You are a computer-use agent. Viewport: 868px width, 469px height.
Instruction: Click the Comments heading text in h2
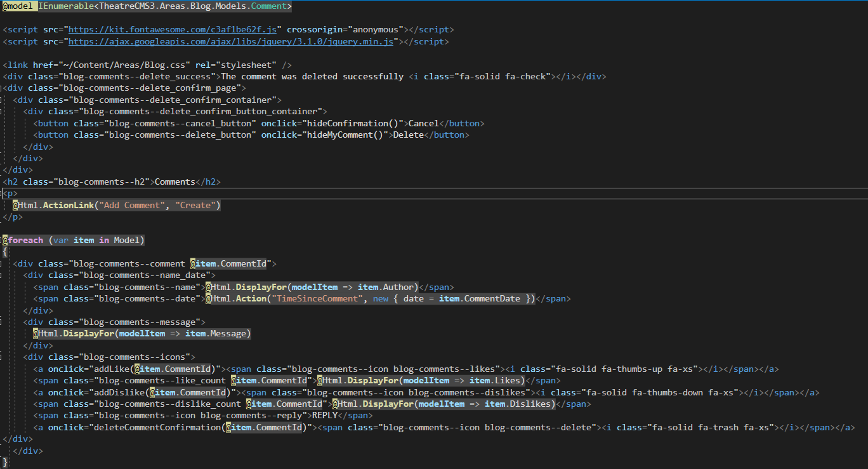pyautogui.click(x=175, y=182)
